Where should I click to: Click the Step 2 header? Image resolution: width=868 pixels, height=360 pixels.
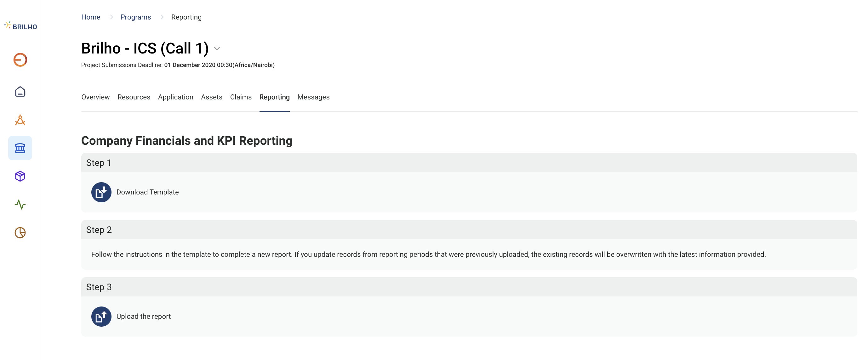pos(469,230)
